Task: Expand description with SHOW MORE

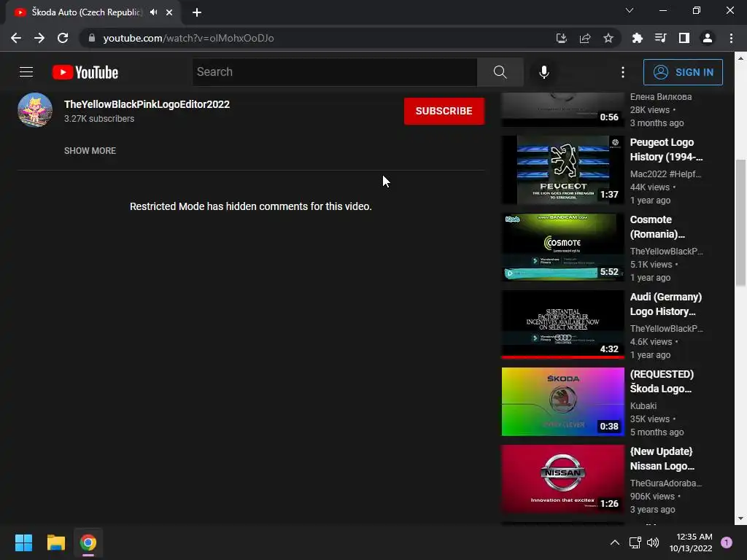Action: pos(90,150)
